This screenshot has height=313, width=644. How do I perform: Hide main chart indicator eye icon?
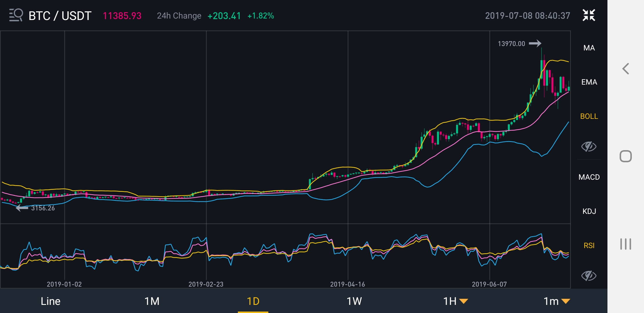589,146
